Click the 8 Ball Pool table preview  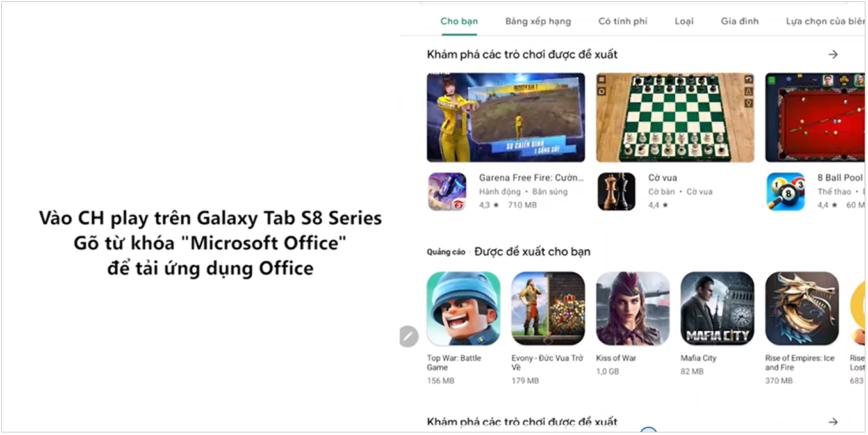point(814,117)
